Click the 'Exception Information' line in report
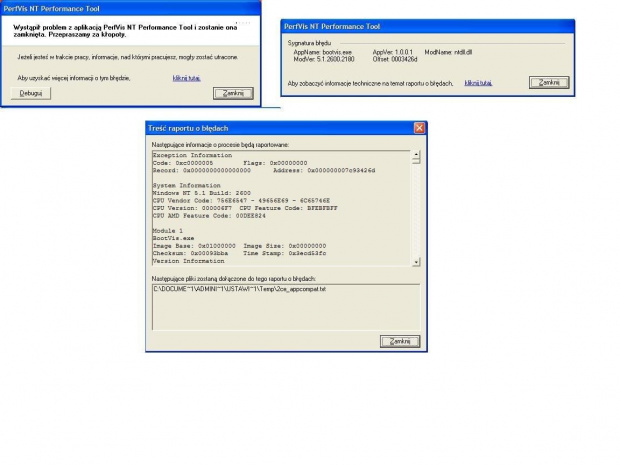The height and width of the screenshot is (465, 620). pyautogui.click(x=193, y=155)
